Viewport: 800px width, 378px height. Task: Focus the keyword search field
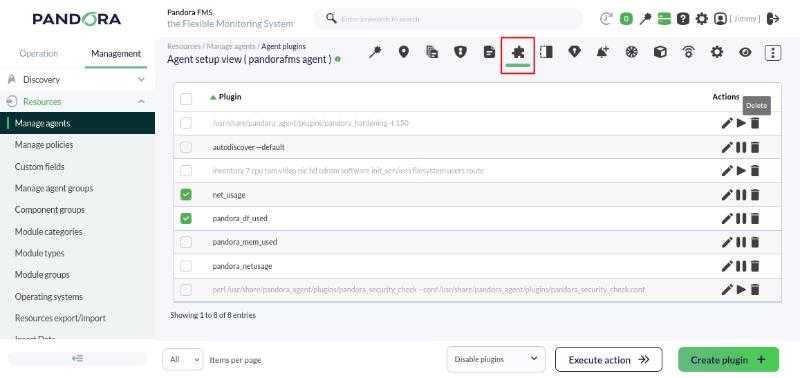tap(448, 19)
